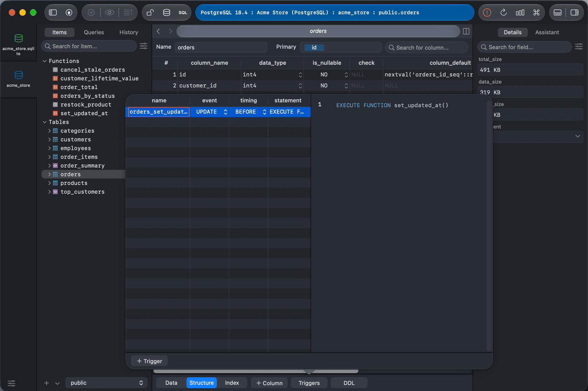Click the red warning alert icon
Image resolution: width=588 pixels, height=391 pixels.
click(487, 12)
